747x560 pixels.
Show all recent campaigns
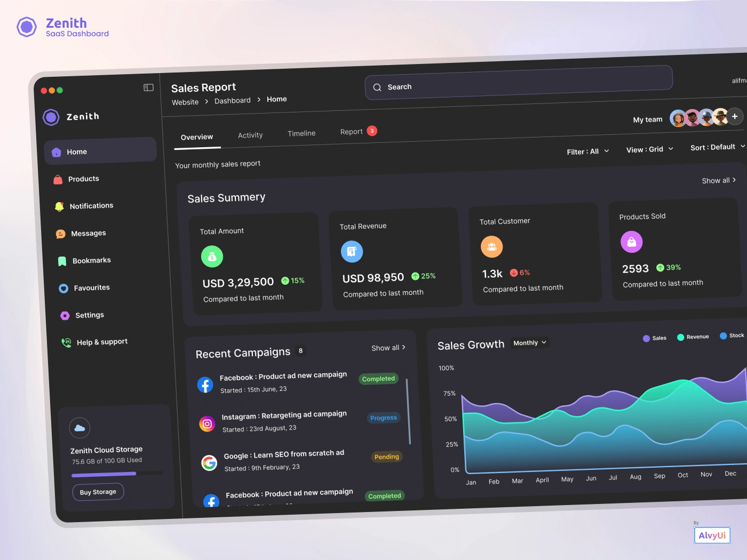click(388, 348)
